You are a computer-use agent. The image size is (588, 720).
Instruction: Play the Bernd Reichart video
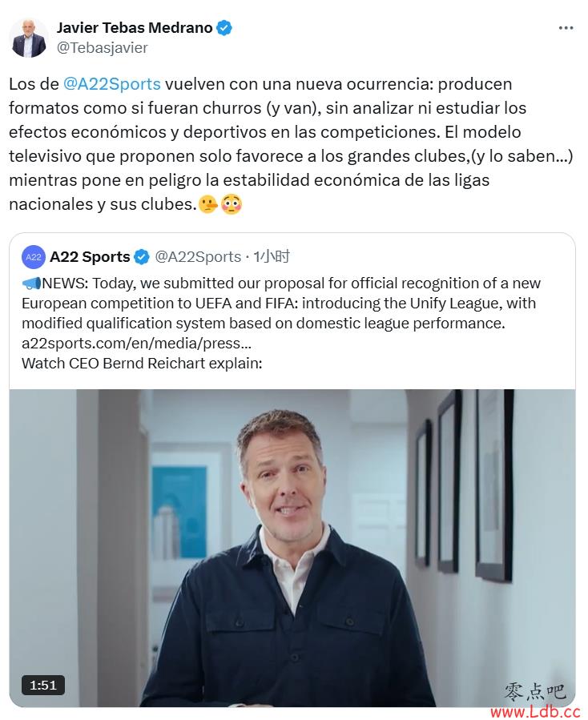pos(292,548)
